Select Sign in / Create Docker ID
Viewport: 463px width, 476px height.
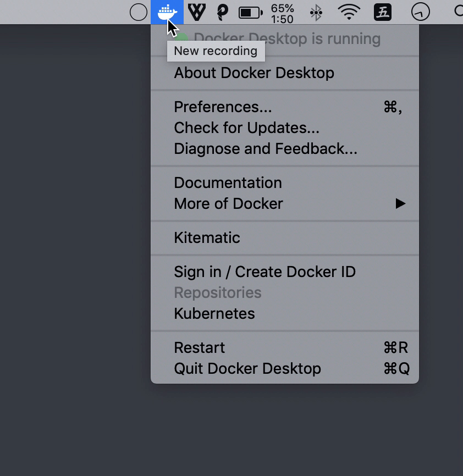coord(285,272)
